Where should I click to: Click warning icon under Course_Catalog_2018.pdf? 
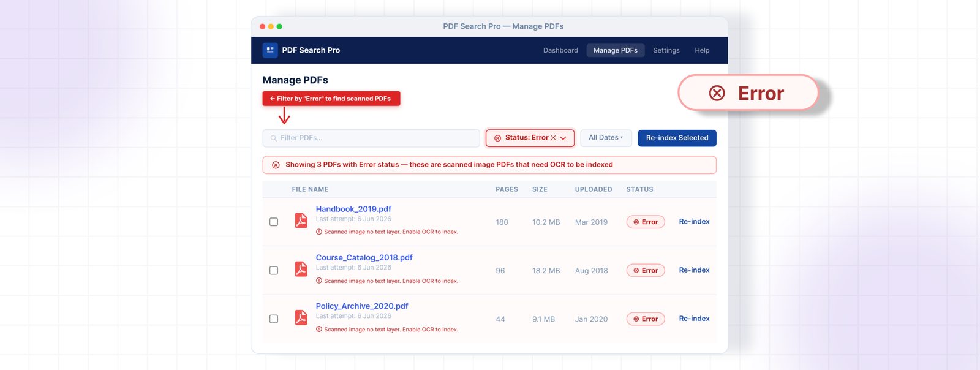[319, 281]
